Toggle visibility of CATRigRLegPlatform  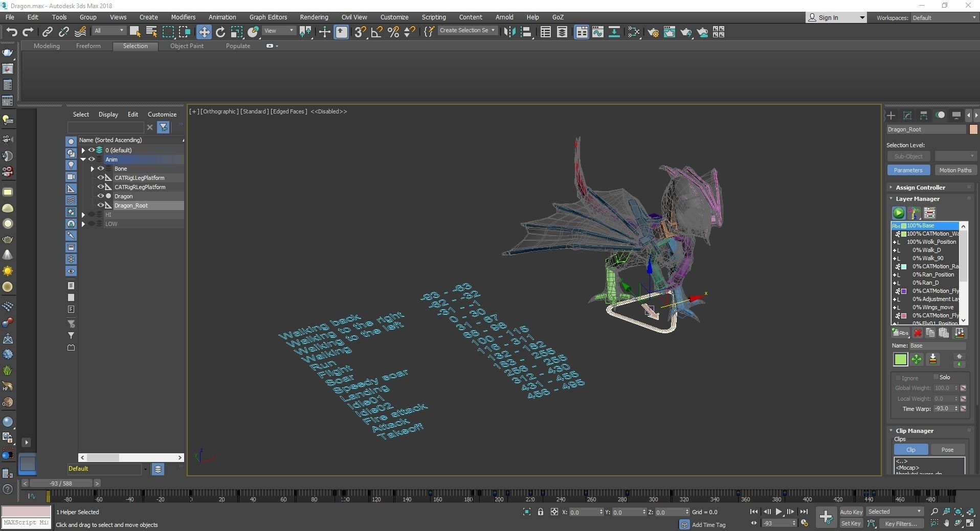click(101, 187)
